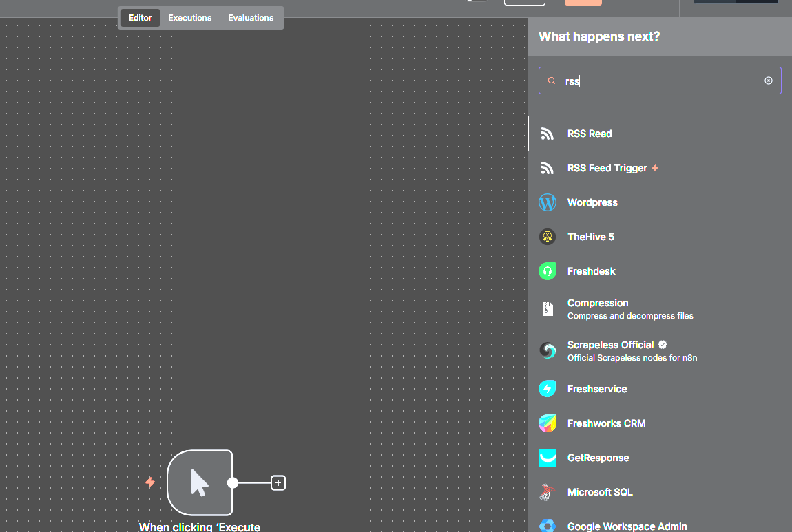This screenshot has height=532, width=792.
Task: Click 'Compress and decompress files' description
Action: point(630,316)
